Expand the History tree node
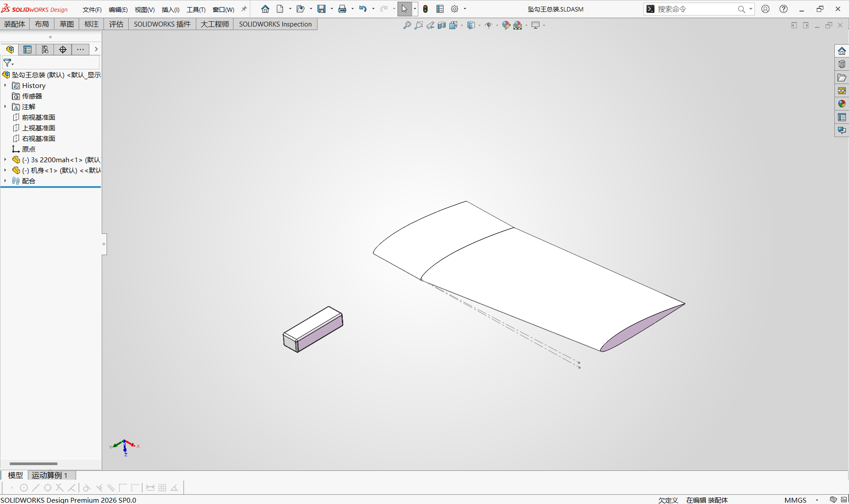849x504 pixels. pos(5,85)
